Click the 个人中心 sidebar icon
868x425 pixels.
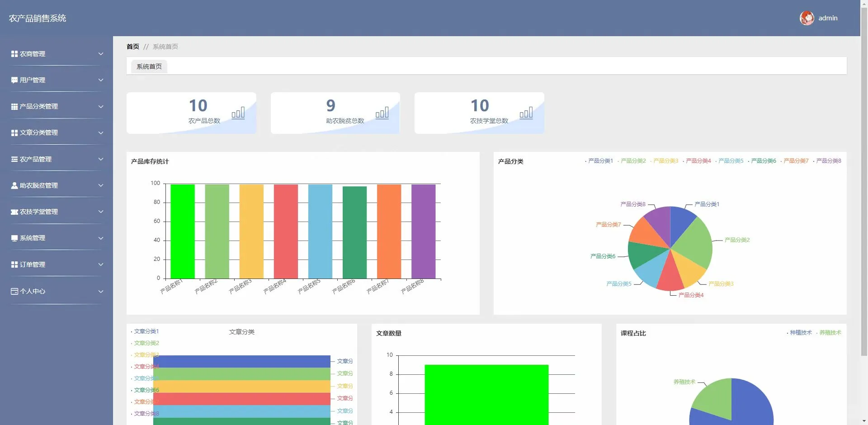(x=14, y=292)
